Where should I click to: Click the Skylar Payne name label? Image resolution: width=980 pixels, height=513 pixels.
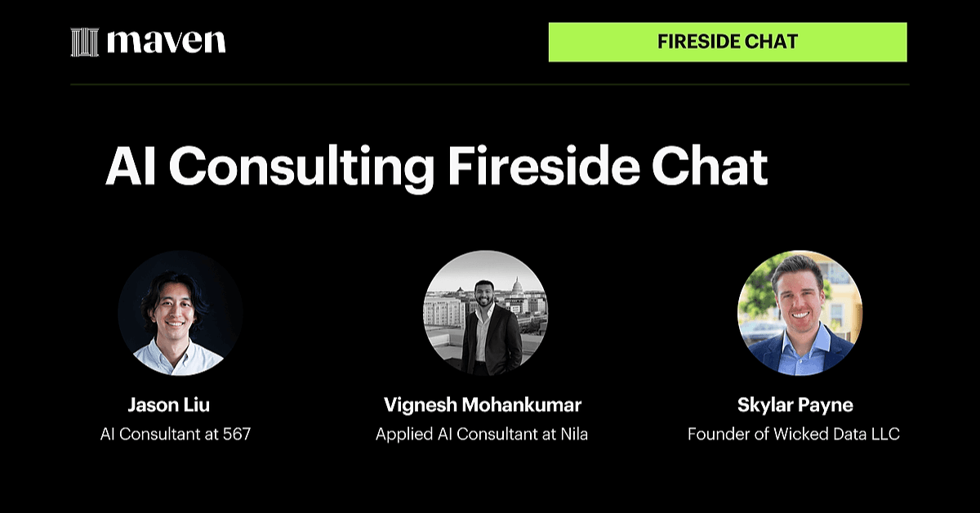[x=794, y=404]
